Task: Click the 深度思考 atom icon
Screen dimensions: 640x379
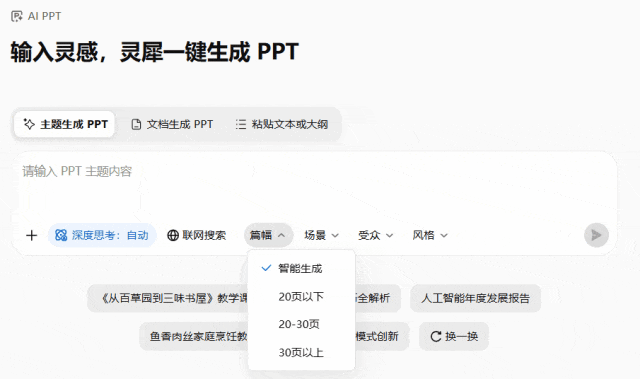Action: click(61, 235)
